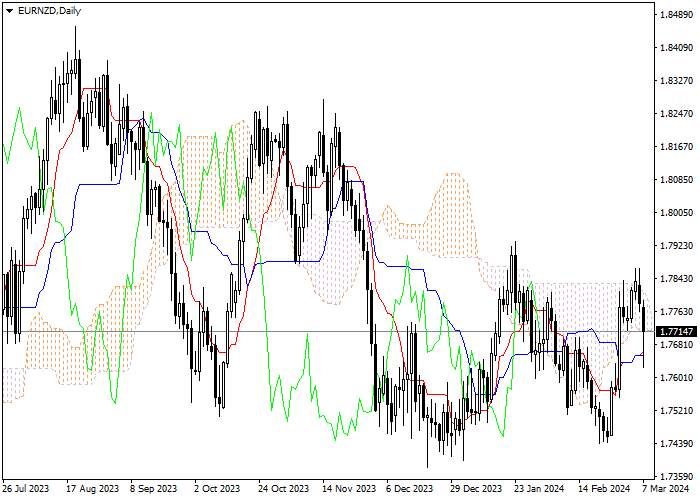Viewport: 700px width, 500px height.
Task: Select the 1.84090 price axis label
Action: 676,48
